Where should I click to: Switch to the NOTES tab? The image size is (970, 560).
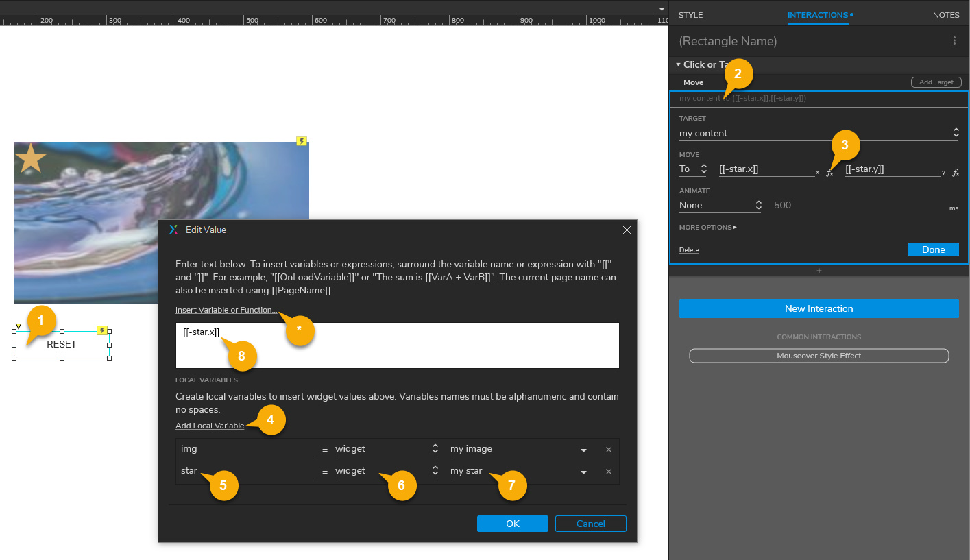[946, 14]
